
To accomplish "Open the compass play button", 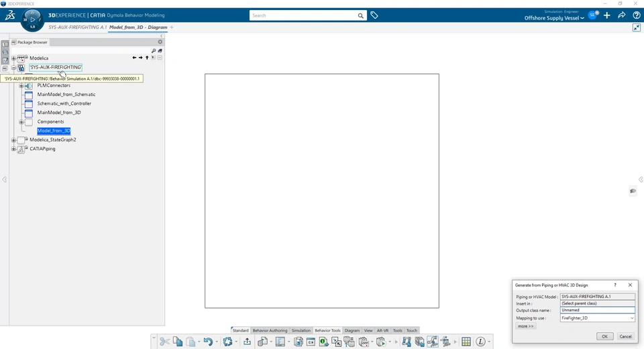I will [x=32, y=19].
